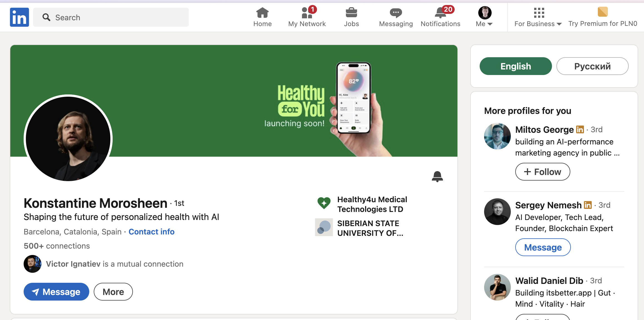Expand the For Business menu

[x=538, y=24]
